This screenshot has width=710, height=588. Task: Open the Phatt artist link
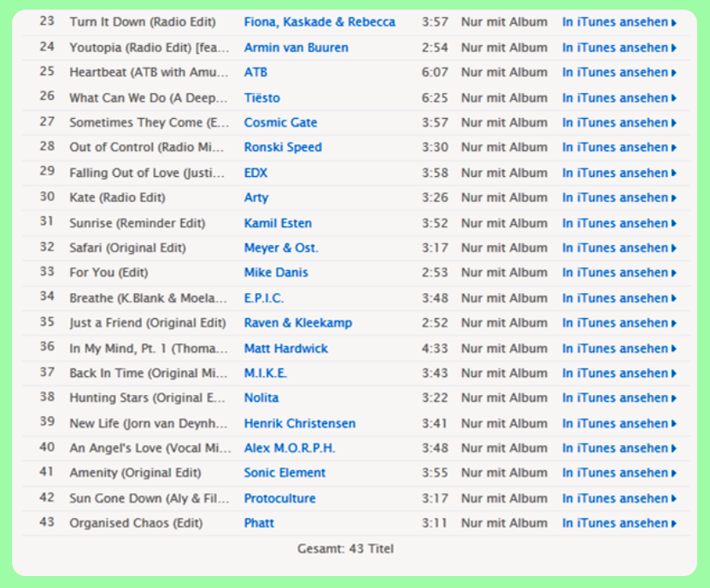tap(259, 523)
